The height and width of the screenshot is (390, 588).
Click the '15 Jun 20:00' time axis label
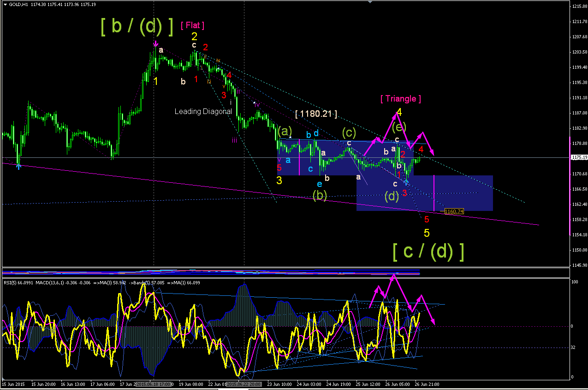(x=44, y=384)
